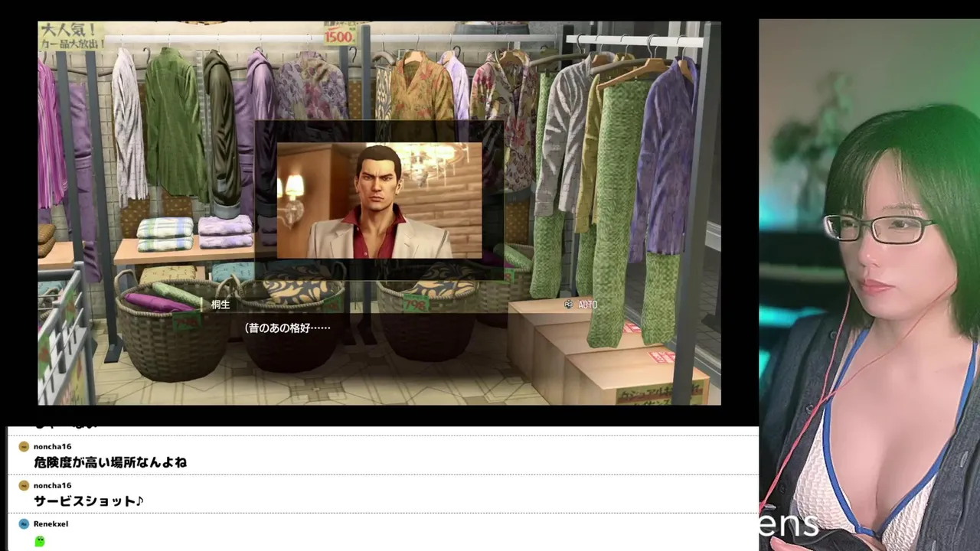
Task: Click the username Renekxel in chat
Action: pos(51,524)
